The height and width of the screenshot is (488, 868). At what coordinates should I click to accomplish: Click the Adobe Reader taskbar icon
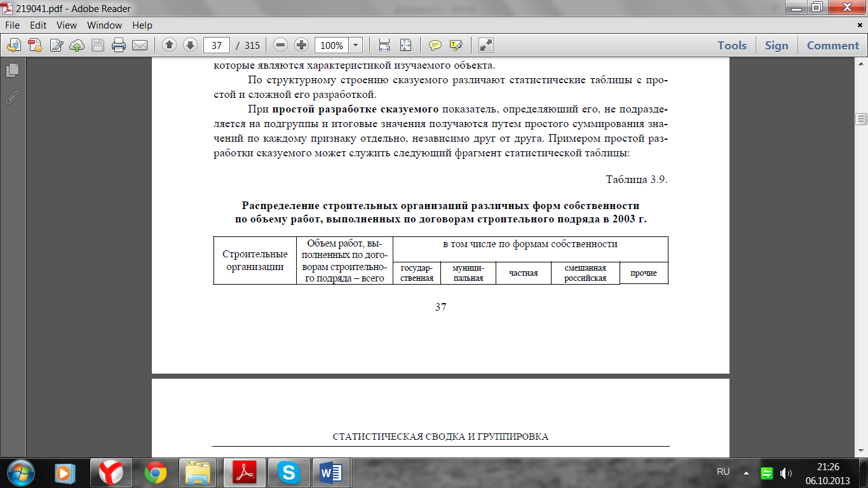(245, 473)
